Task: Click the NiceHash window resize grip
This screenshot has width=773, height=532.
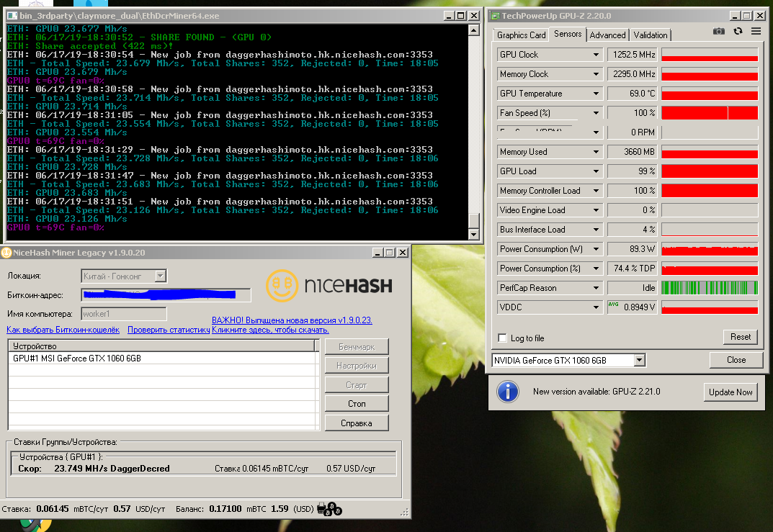Action: coord(405,513)
